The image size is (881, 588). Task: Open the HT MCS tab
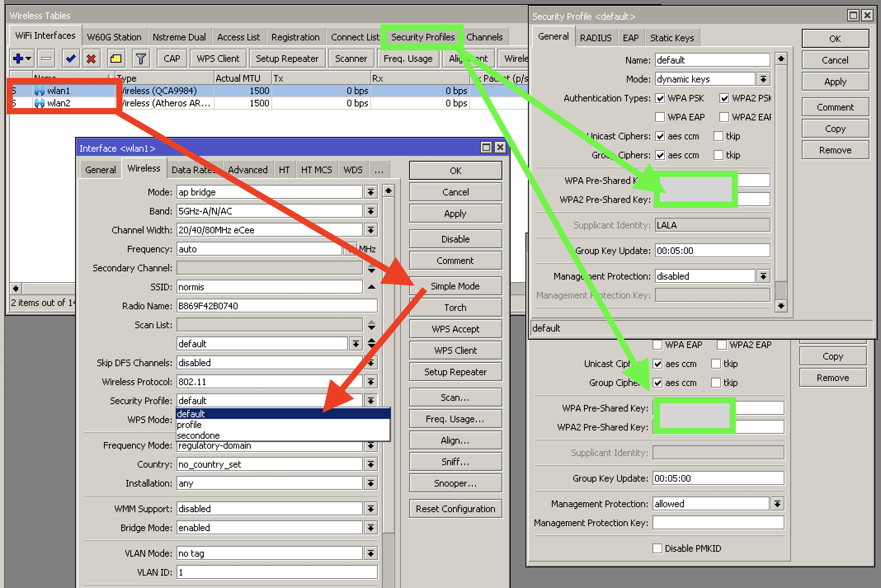click(x=316, y=170)
